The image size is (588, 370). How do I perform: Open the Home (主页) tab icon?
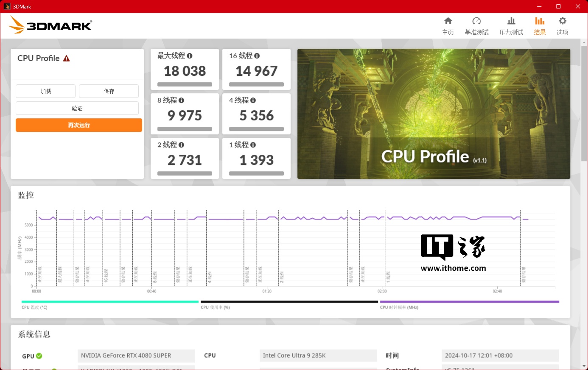tap(448, 21)
